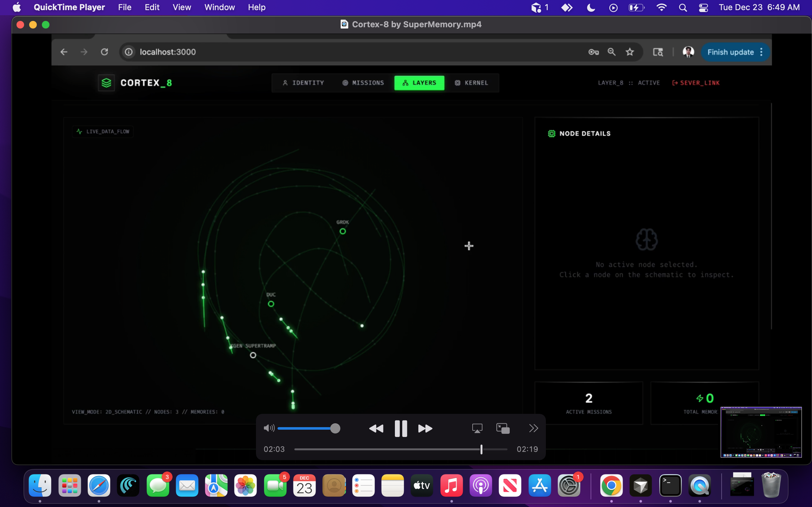Click the SEVER_LINK button
Viewport: 812px width, 507px height.
[x=696, y=83]
